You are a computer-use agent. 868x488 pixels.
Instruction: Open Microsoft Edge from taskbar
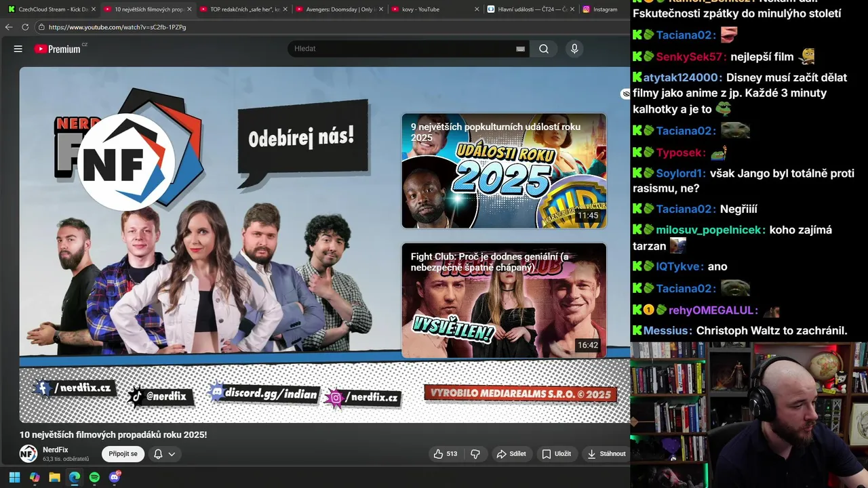pyautogui.click(x=75, y=477)
